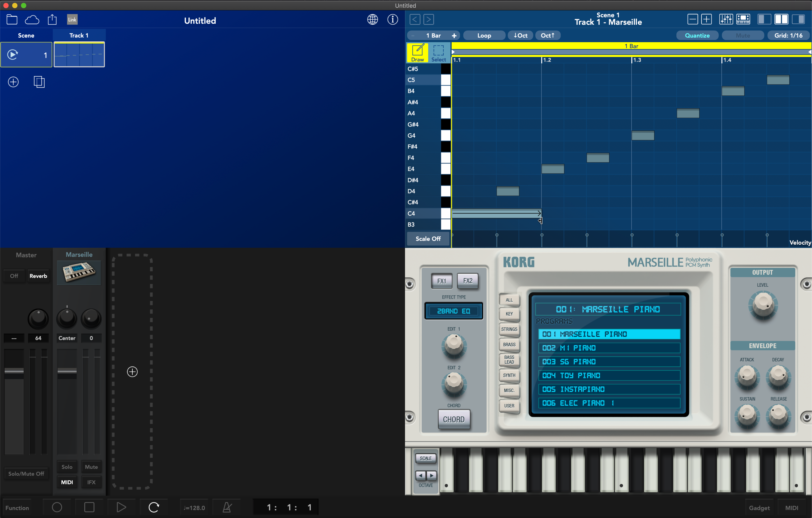Select the Draw tool

click(x=417, y=53)
